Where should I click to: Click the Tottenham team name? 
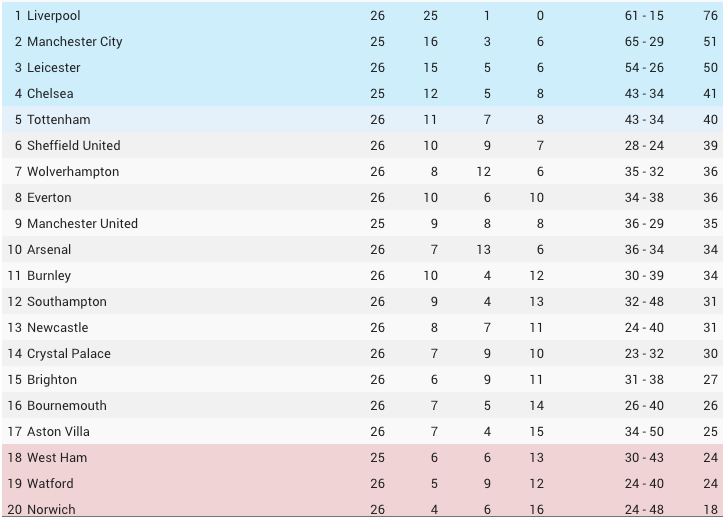click(59, 120)
